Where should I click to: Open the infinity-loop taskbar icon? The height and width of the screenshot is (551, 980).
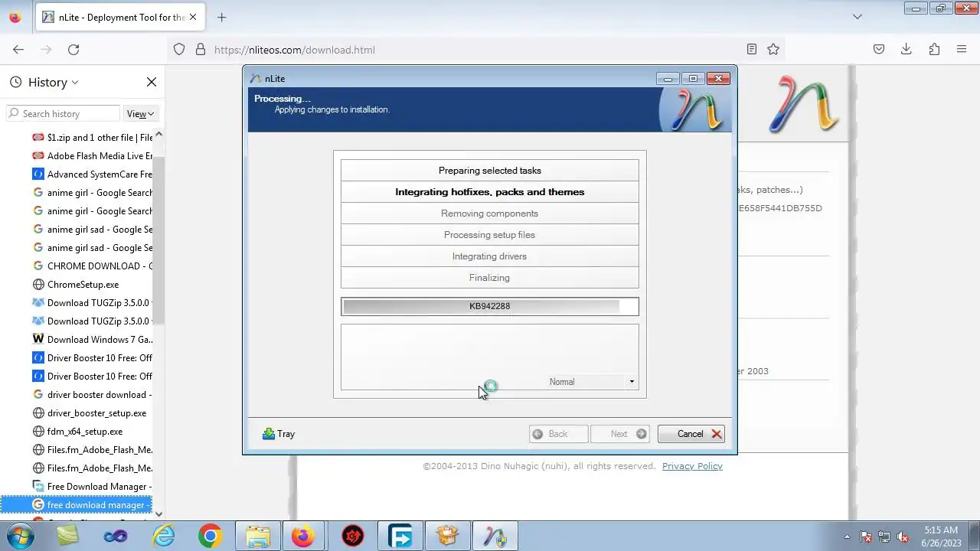116,536
